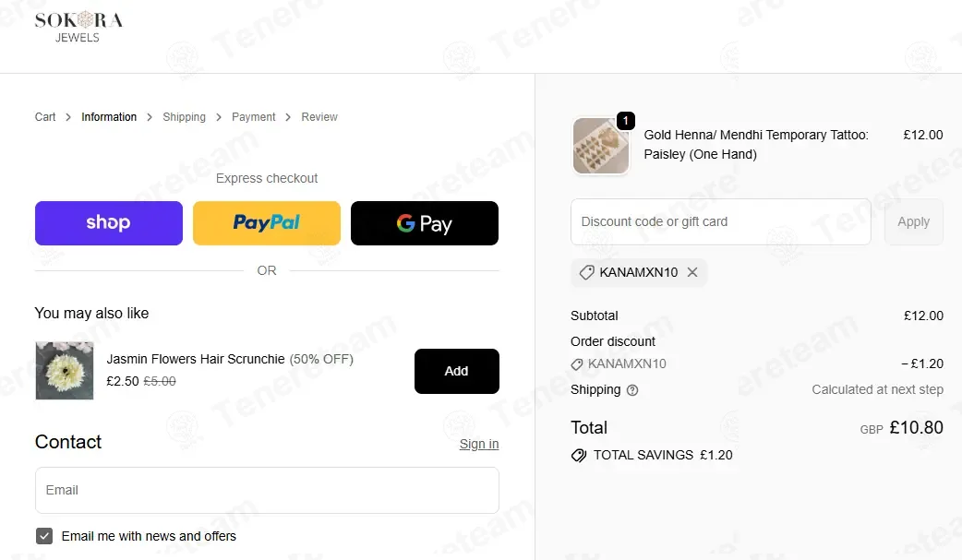Viewport: 962px width, 560px height.
Task: Go back to Cart breadcrumb
Action: 45,117
